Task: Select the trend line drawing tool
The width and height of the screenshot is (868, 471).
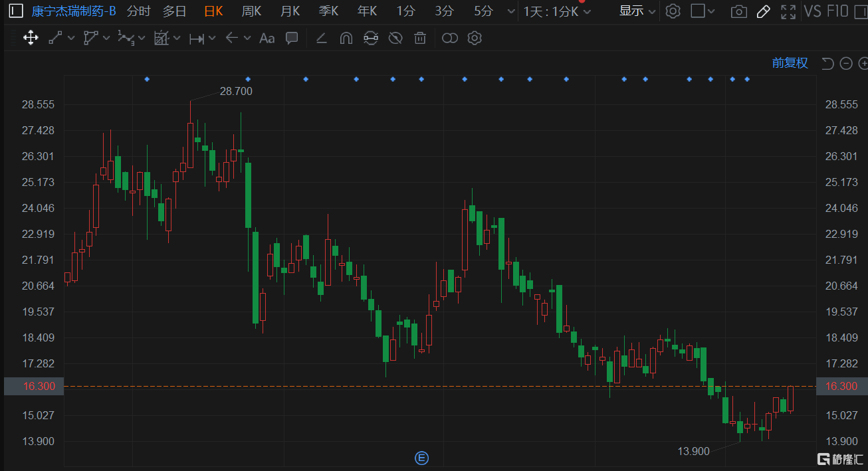Action: tap(56, 38)
